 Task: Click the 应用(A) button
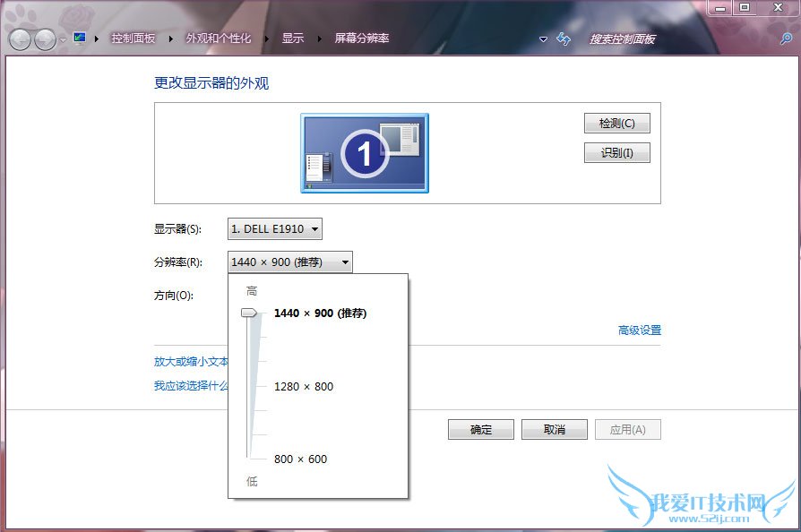pos(628,429)
